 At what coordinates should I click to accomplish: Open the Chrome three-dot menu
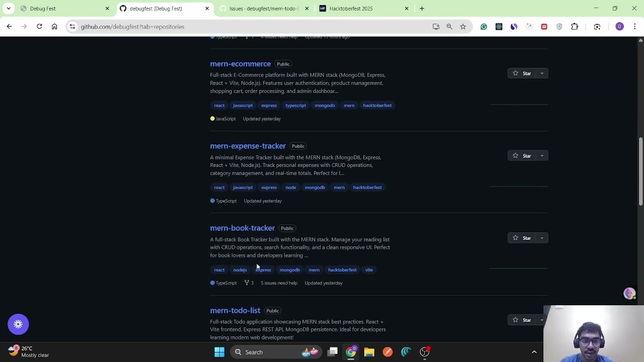pos(635,27)
